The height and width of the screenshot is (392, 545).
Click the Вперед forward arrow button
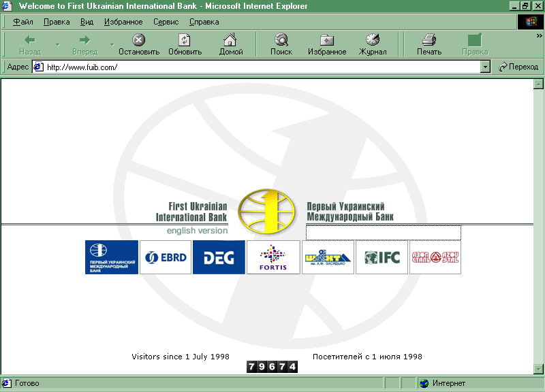tap(84, 45)
